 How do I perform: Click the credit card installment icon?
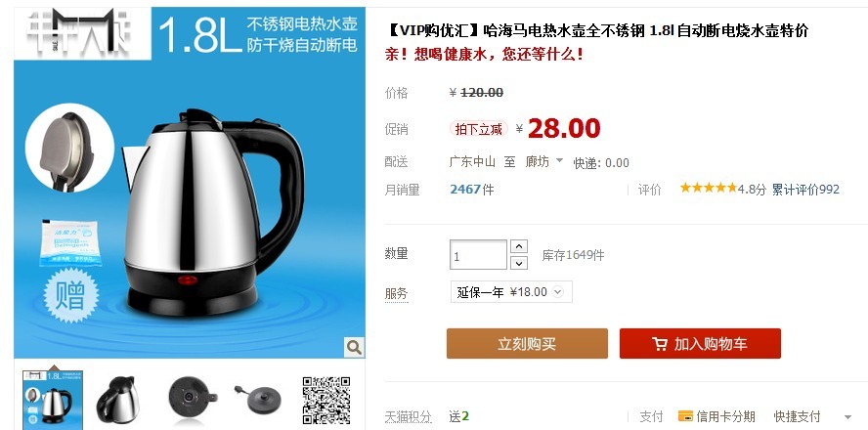(x=685, y=416)
